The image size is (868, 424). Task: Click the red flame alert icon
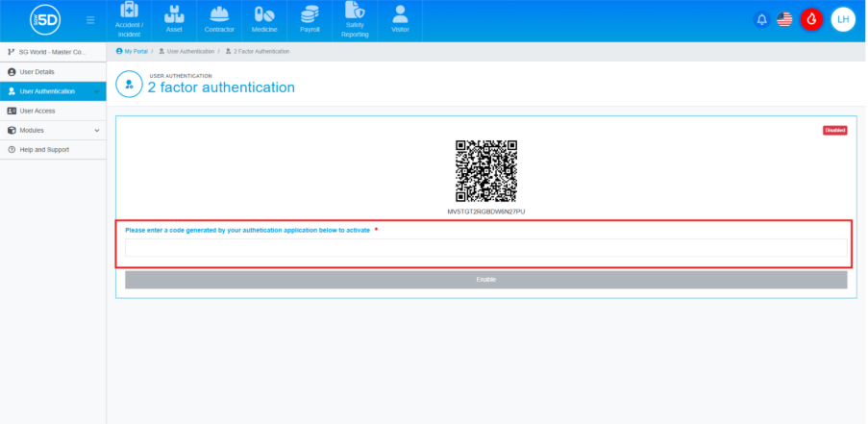tap(811, 19)
